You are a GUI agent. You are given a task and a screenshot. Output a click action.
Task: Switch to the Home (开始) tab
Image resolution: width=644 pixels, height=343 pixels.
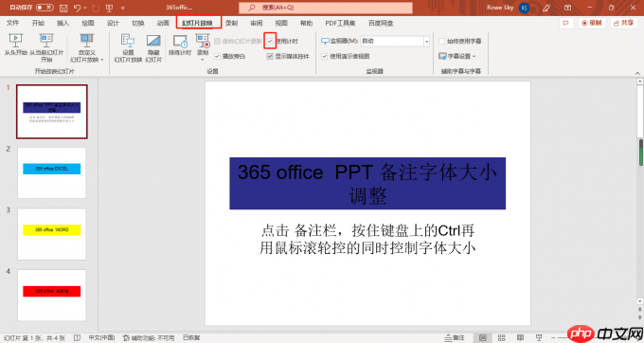click(x=38, y=23)
